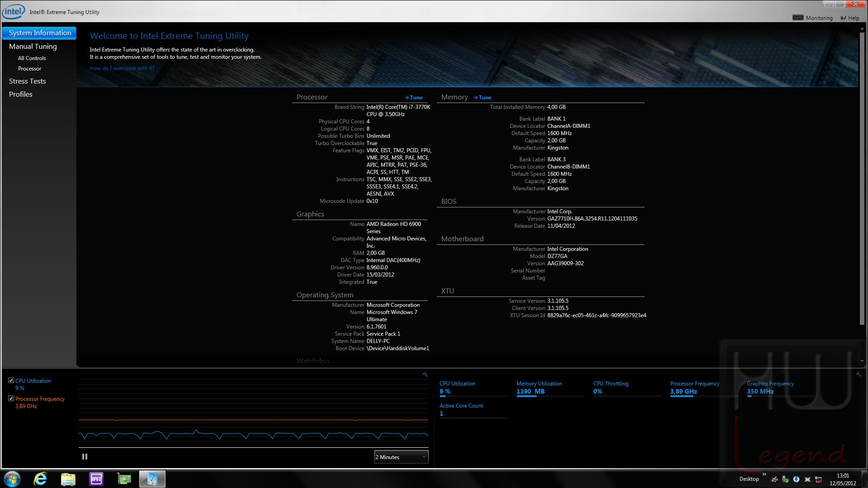Expand the Desktop toolbar chevron
868x488 pixels.
[x=764, y=474]
